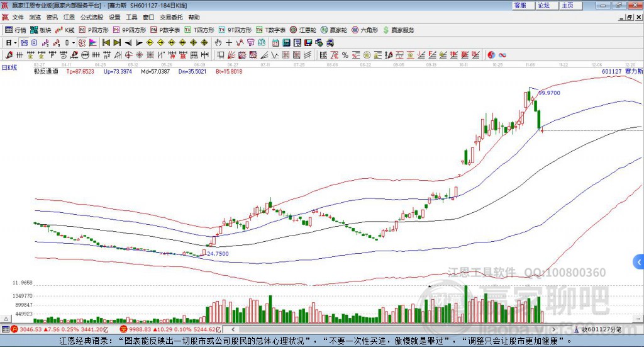Click the 9988.83 Shenzhen index reading

tap(140, 329)
